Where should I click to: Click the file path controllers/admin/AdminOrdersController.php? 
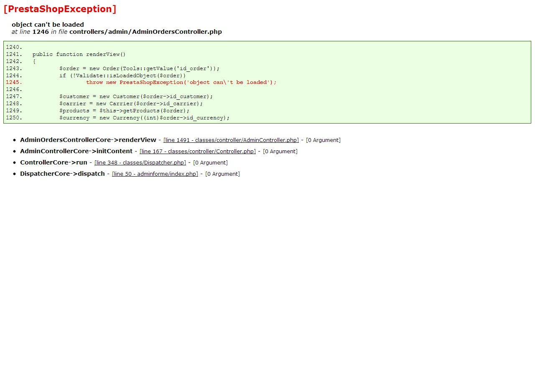pyautogui.click(x=145, y=32)
